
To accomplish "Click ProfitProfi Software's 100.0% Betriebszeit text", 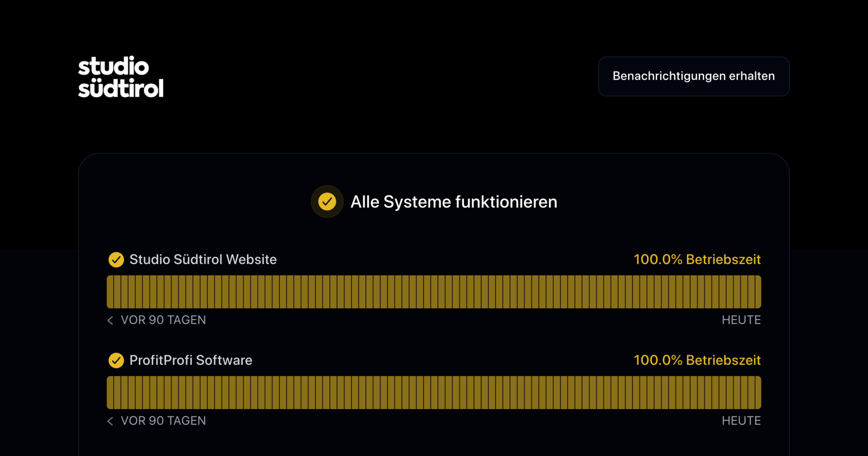I will click(x=697, y=360).
